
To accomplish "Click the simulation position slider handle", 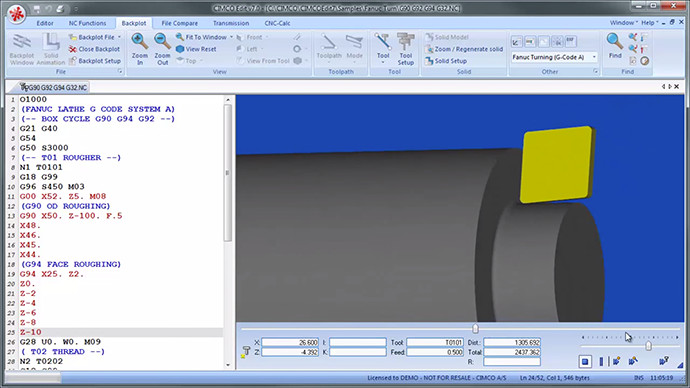I will tap(475, 329).
